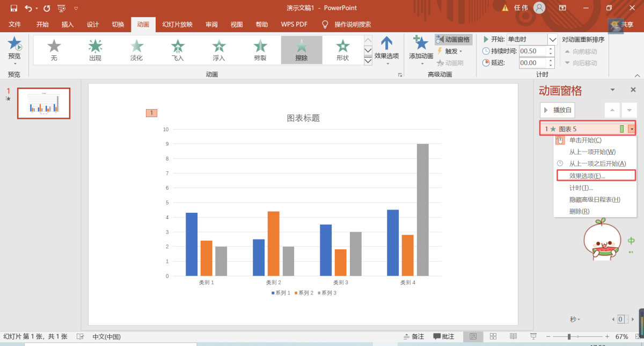Apply the 淡化 (Fade) animation effect

point(136,49)
